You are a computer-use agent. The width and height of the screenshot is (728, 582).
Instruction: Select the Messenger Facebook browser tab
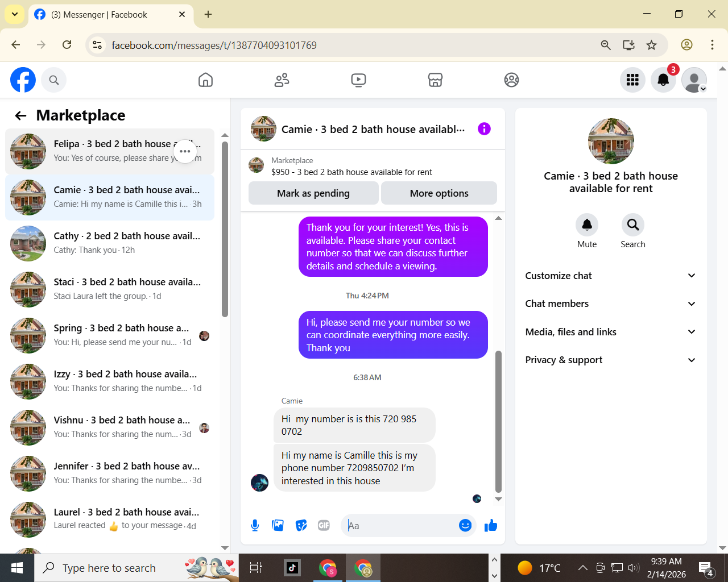pos(110,15)
